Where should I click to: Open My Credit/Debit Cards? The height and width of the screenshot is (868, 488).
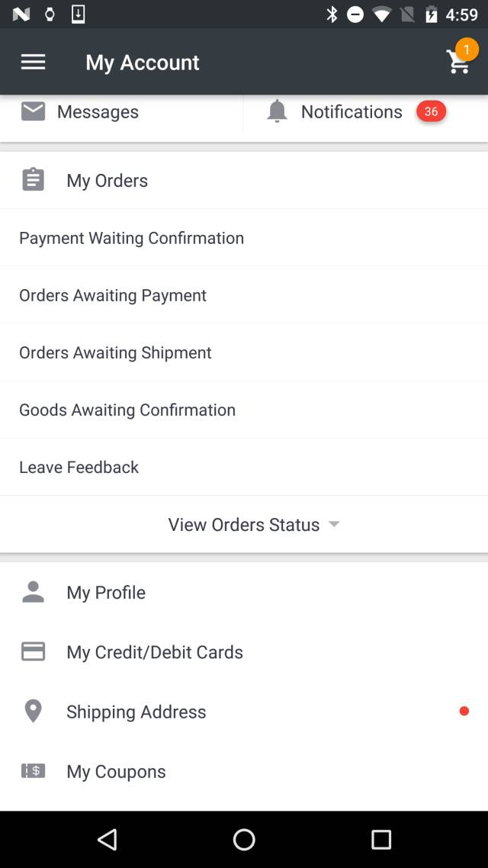(x=155, y=651)
